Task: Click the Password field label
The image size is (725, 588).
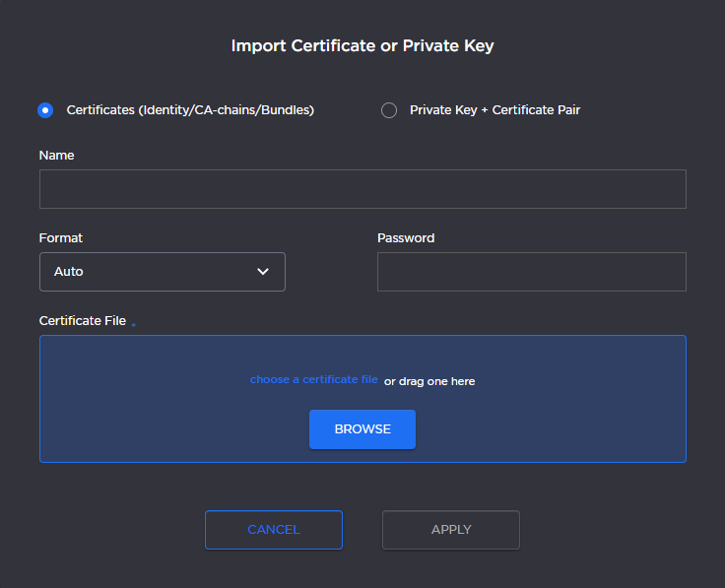Action: click(406, 238)
